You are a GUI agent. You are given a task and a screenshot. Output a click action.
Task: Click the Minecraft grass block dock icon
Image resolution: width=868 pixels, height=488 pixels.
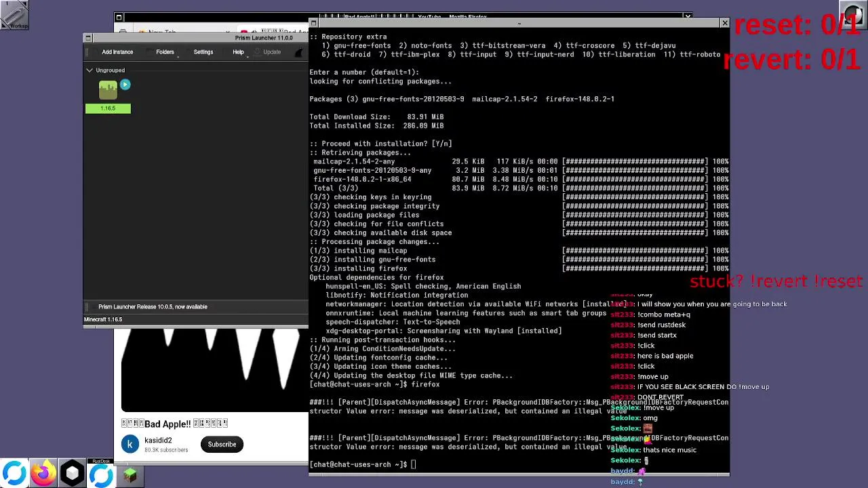click(130, 475)
